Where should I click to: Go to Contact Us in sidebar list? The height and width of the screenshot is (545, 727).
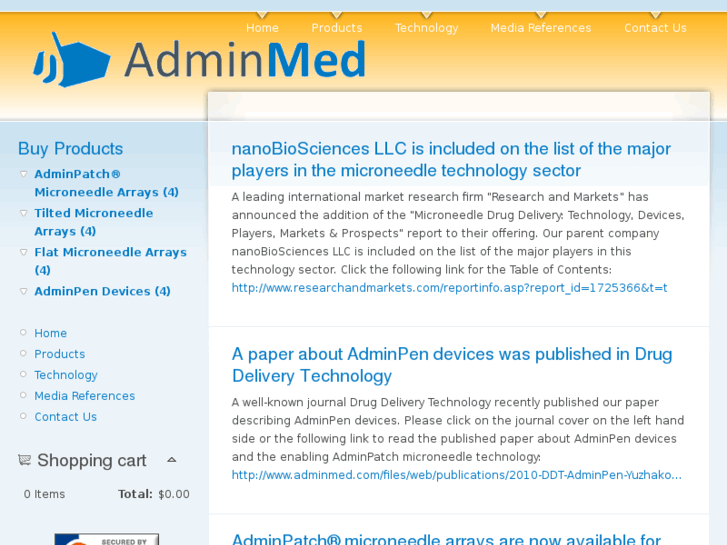66,417
